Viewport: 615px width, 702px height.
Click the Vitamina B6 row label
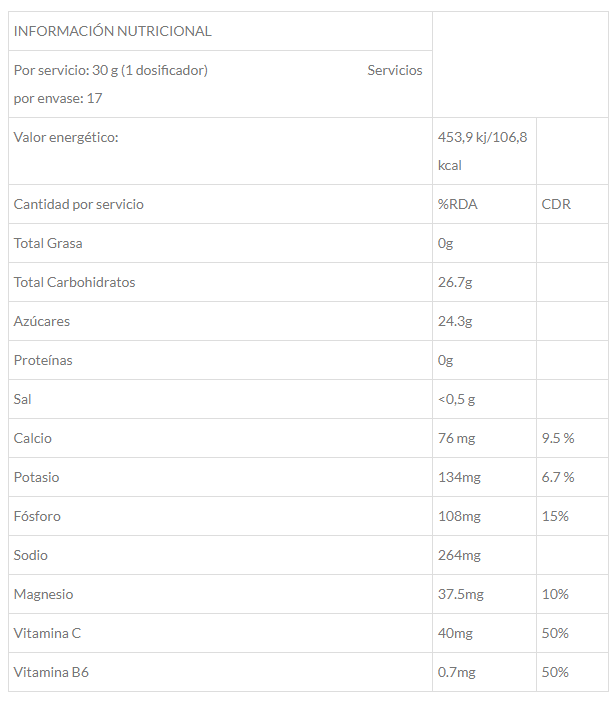[51, 672]
